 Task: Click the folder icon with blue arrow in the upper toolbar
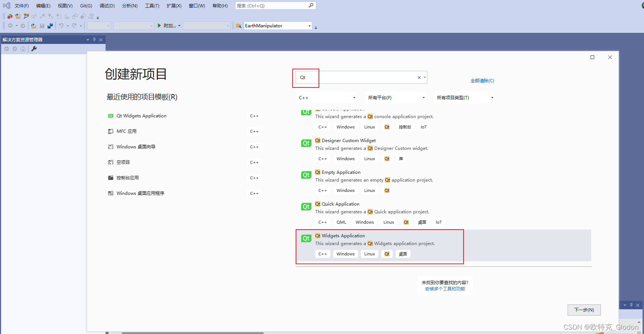[18, 16]
